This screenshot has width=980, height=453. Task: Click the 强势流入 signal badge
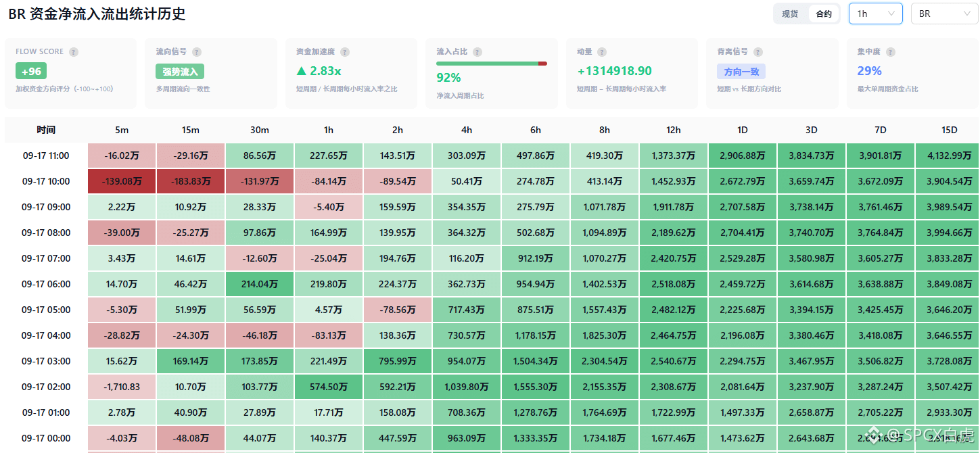[x=180, y=71]
